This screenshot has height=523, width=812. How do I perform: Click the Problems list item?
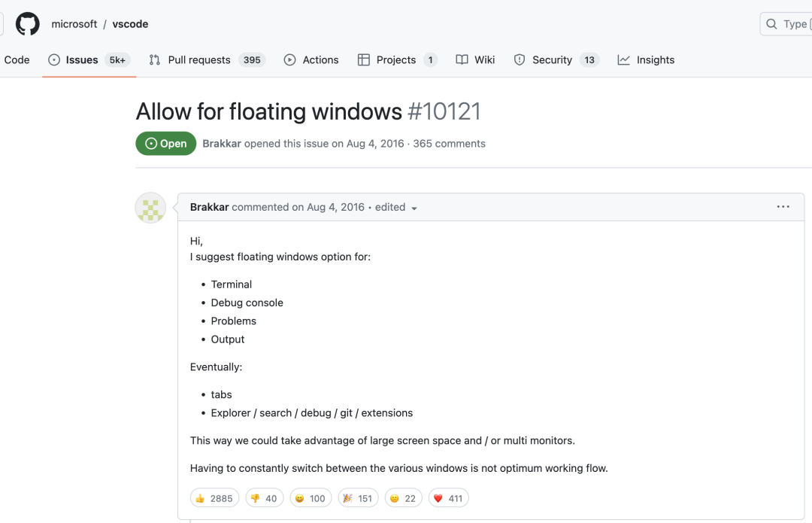(x=234, y=321)
